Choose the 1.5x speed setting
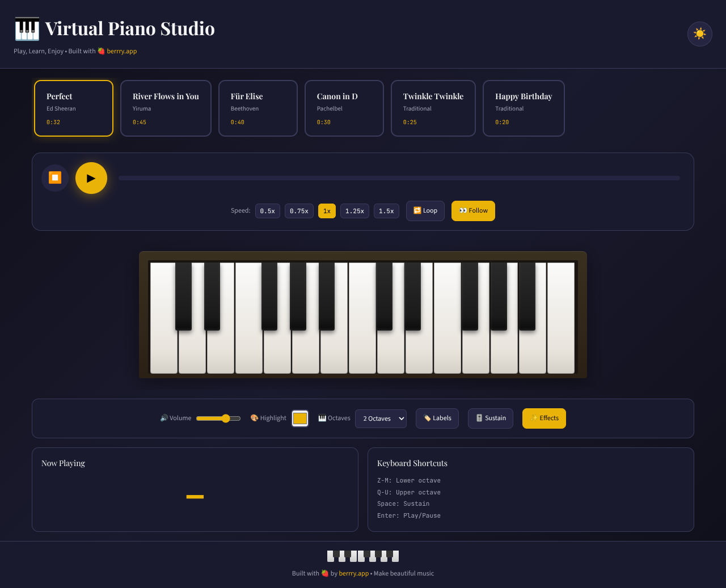The image size is (726, 588). coord(386,210)
